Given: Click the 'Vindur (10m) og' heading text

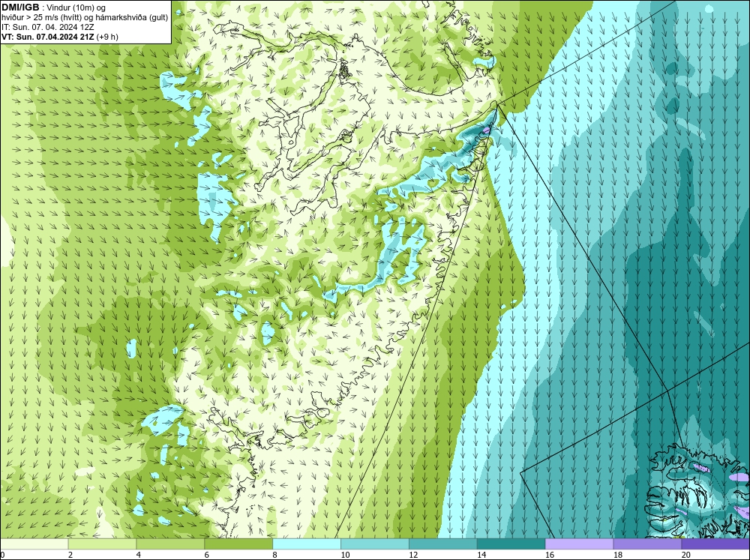Looking at the screenshot, I should pos(77,7).
